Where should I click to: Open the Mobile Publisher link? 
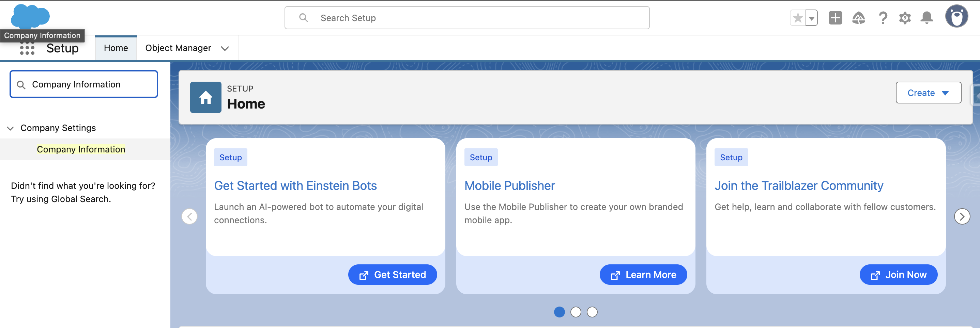(509, 185)
